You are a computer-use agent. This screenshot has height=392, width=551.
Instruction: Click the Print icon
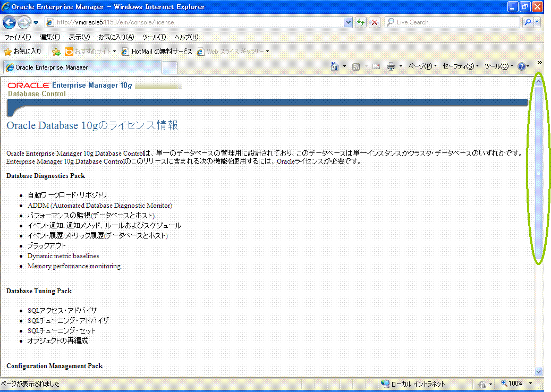click(x=391, y=66)
